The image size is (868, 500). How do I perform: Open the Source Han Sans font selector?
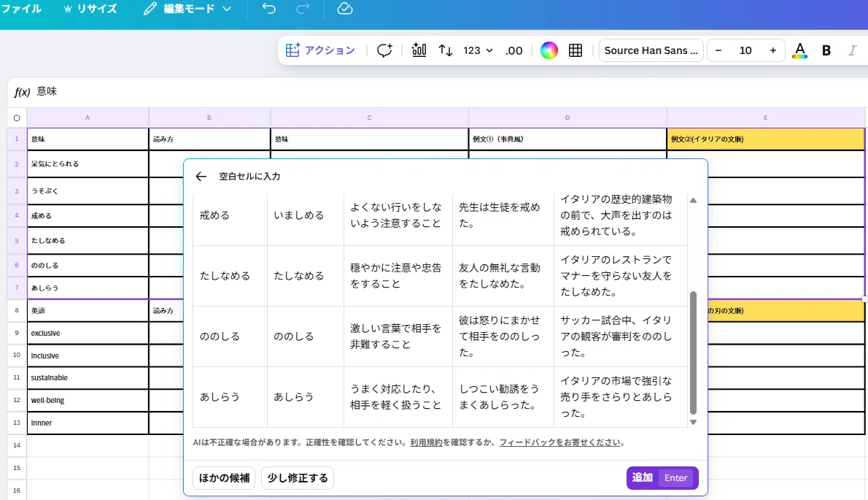click(651, 50)
